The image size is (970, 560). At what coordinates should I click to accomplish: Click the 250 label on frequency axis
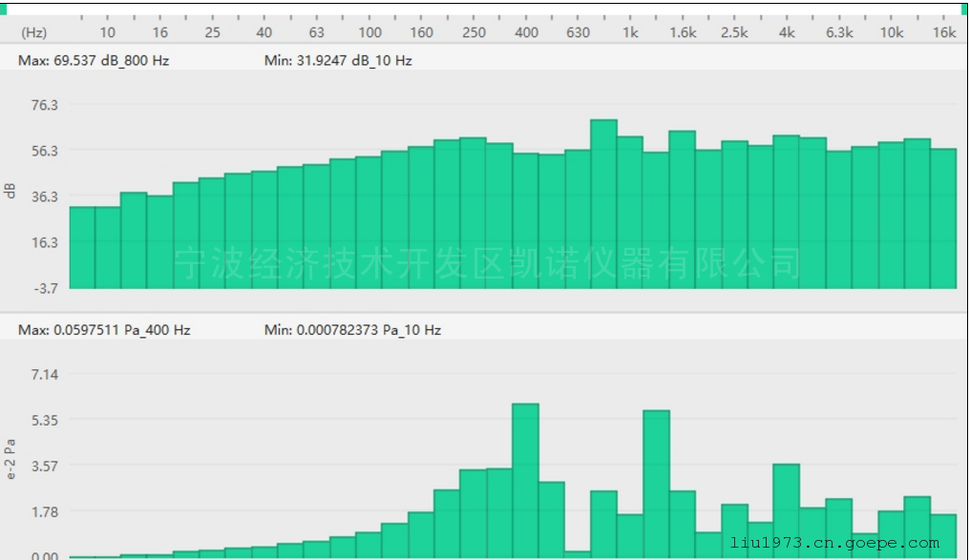[474, 32]
